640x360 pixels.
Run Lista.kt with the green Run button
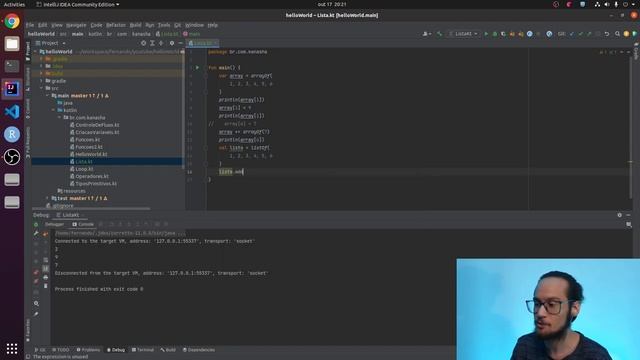pos(486,34)
